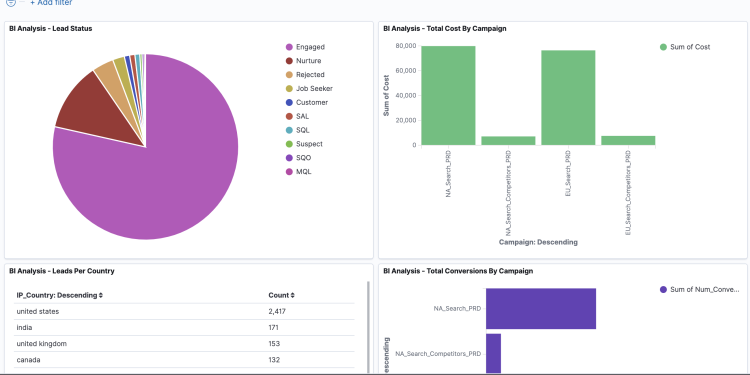Click the NA_Search_PRD bar in cost chart
The image size is (750, 375).
tap(448, 95)
